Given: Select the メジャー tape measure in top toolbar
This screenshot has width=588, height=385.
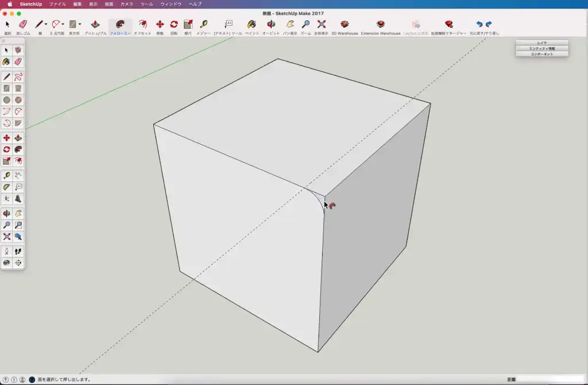Looking at the screenshot, I should (204, 24).
